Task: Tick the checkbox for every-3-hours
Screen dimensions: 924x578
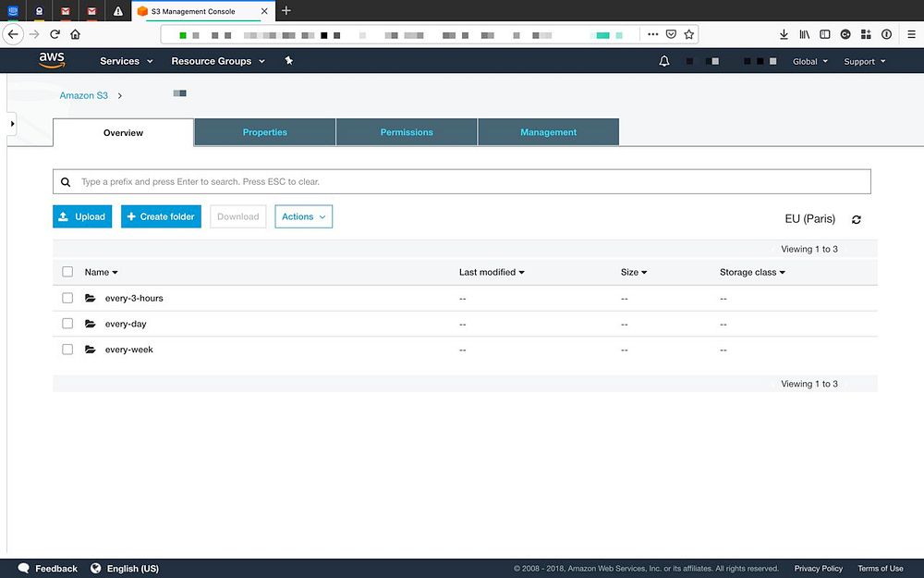Action: [x=67, y=298]
